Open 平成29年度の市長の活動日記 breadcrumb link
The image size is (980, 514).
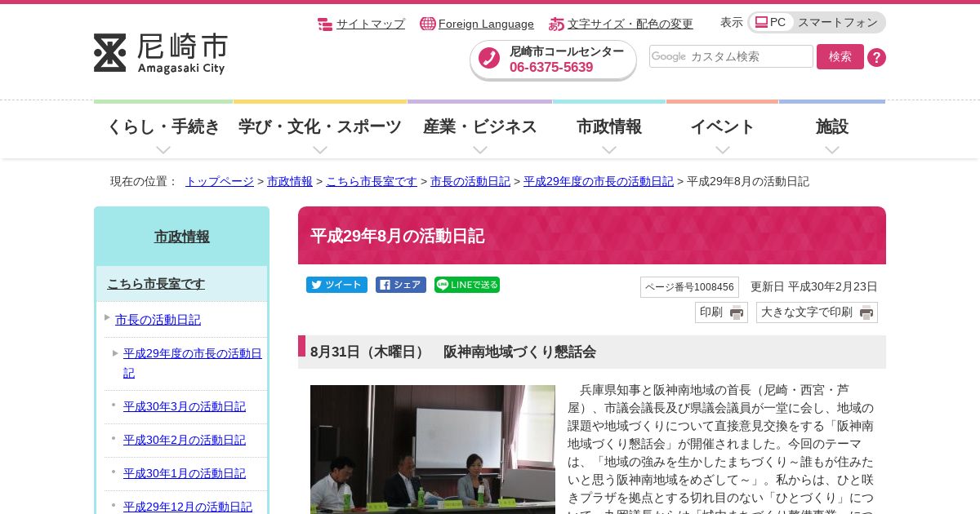click(x=599, y=181)
